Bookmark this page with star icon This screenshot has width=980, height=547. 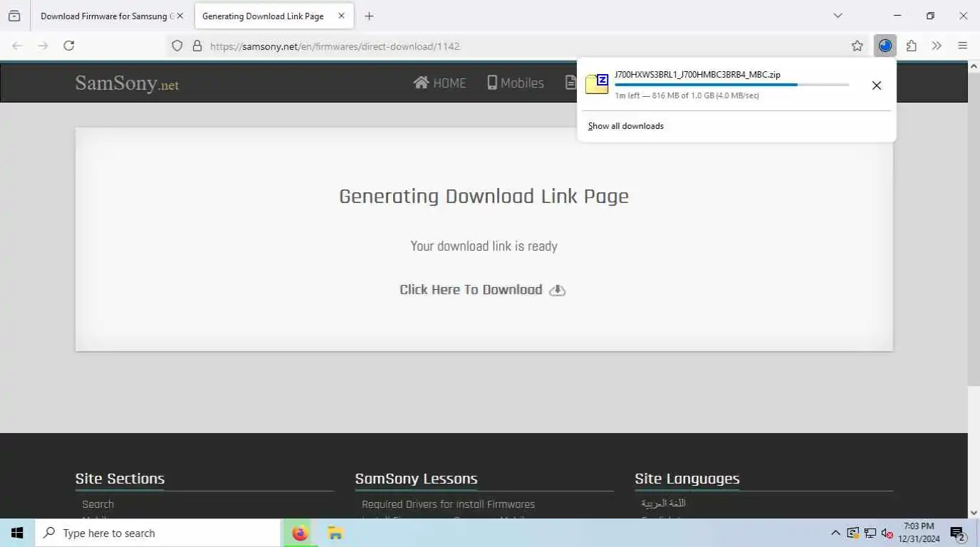point(857,46)
